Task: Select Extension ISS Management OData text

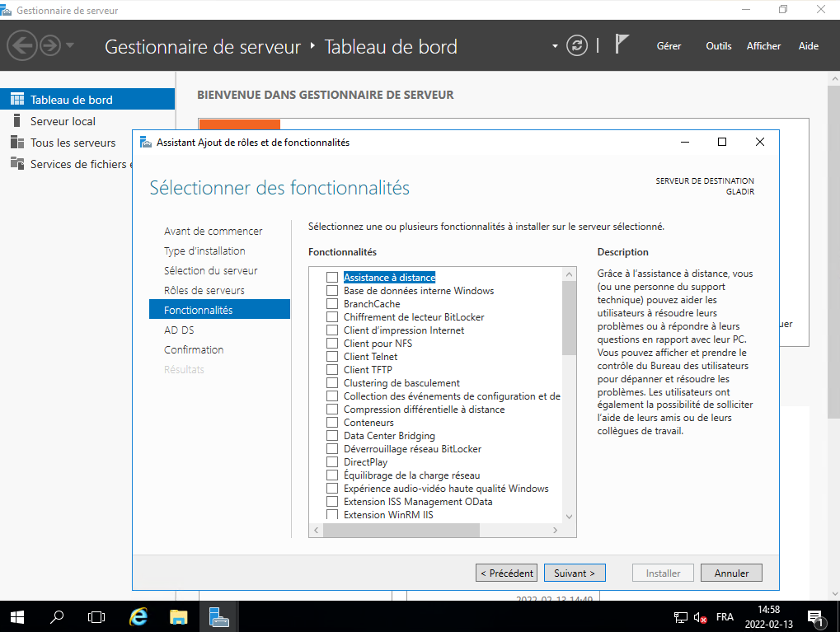Action: tap(418, 502)
